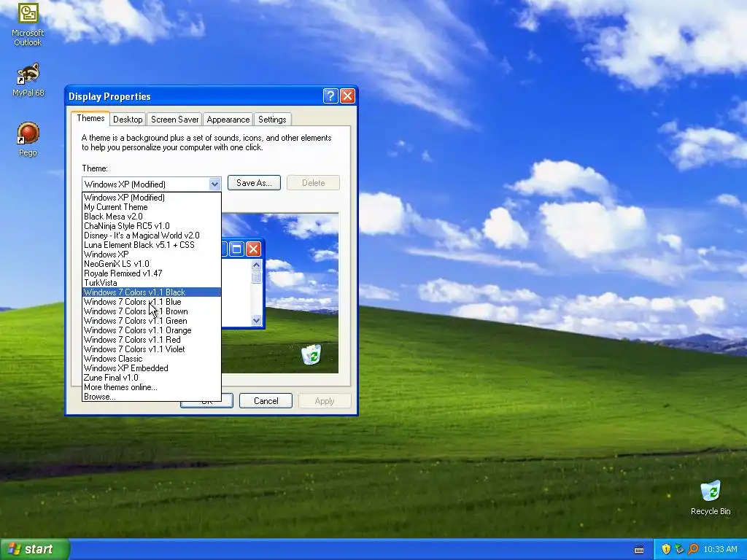
Task: Click the recycle bin in theme preview
Action: tap(311, 355)
